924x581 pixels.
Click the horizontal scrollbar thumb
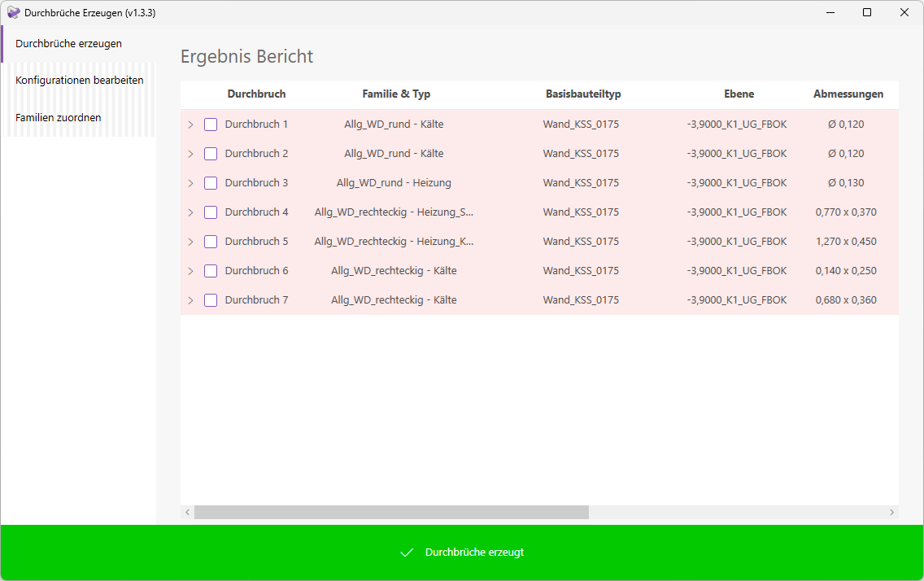[390, 512]
